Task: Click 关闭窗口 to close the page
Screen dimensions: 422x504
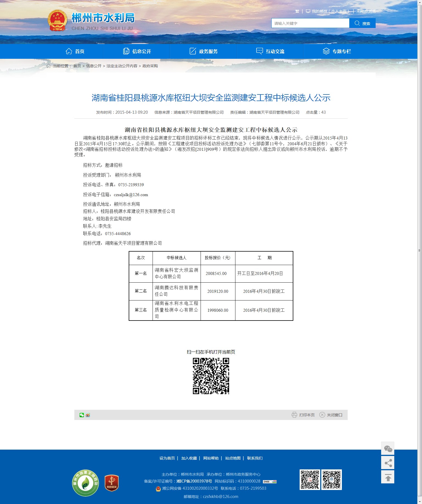Action: pos(331,415)
